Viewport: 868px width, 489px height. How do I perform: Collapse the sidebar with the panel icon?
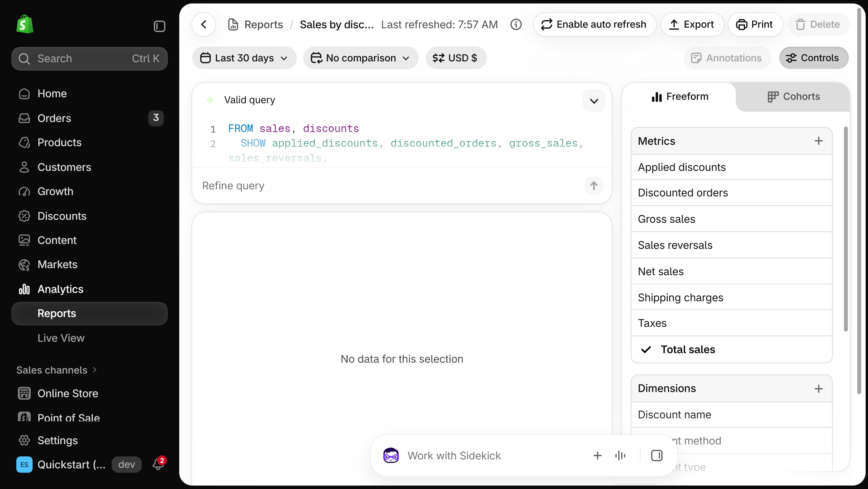point(159,26)
